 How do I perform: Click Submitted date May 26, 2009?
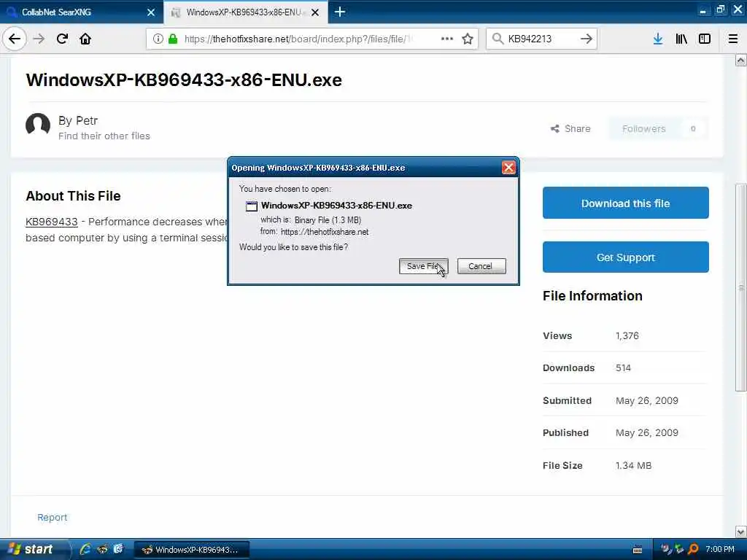pos(646,400)
